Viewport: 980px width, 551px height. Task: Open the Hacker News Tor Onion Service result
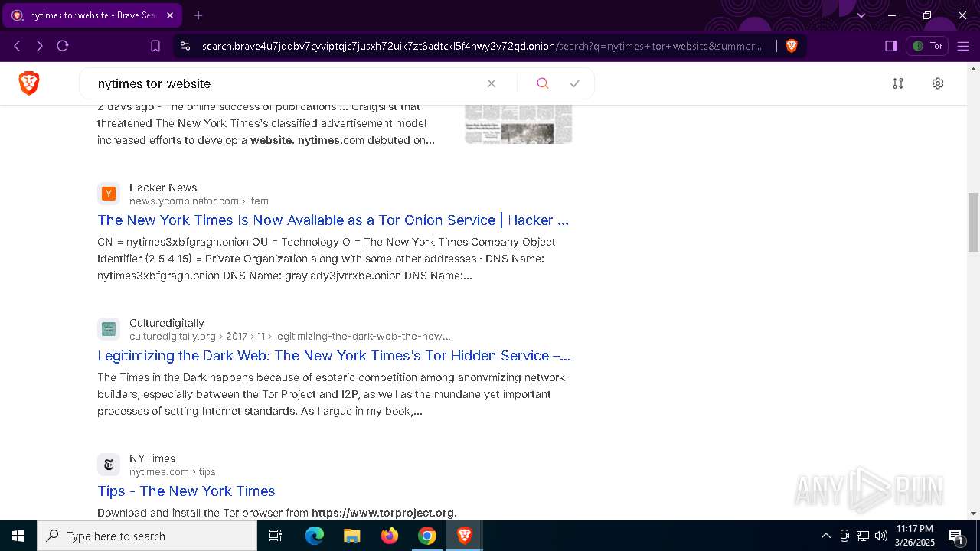[x=333, y=220]
